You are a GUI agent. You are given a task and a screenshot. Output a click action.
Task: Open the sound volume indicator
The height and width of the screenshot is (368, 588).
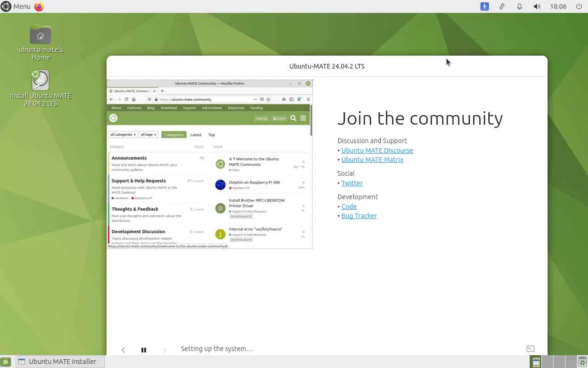537,6
